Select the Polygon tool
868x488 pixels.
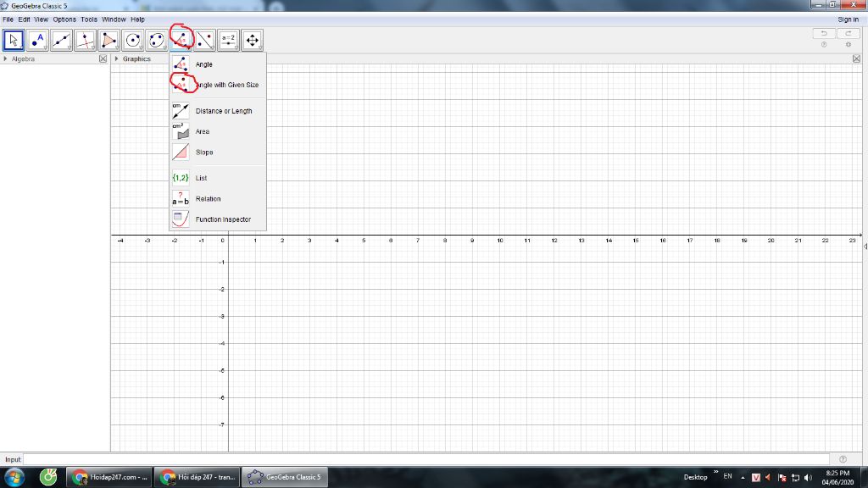[x=109, y=41]
